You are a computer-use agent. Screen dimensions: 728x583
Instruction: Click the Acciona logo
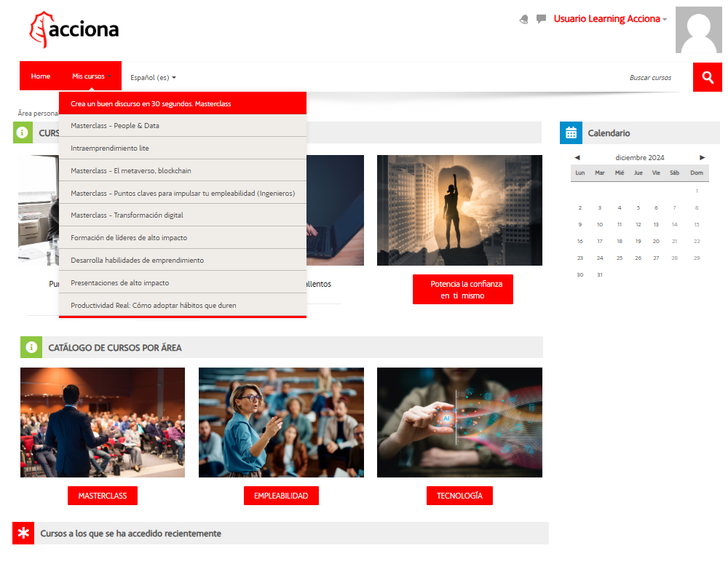pos(74,30)
